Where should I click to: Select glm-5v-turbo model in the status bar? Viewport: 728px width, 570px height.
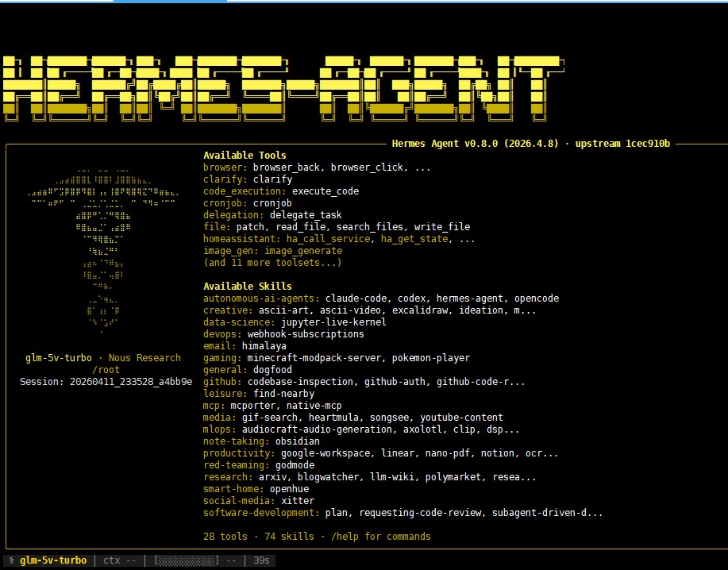[x=53, y=560]
